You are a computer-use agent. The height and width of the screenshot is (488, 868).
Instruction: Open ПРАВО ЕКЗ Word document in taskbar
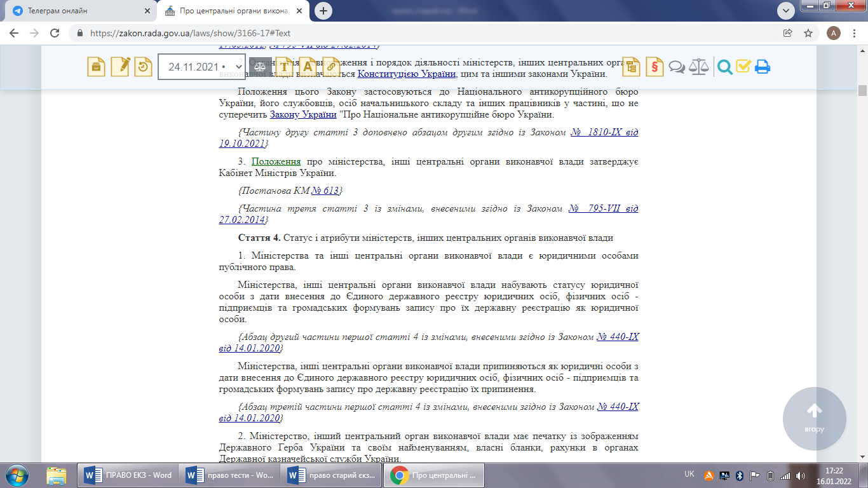(128, 475)
